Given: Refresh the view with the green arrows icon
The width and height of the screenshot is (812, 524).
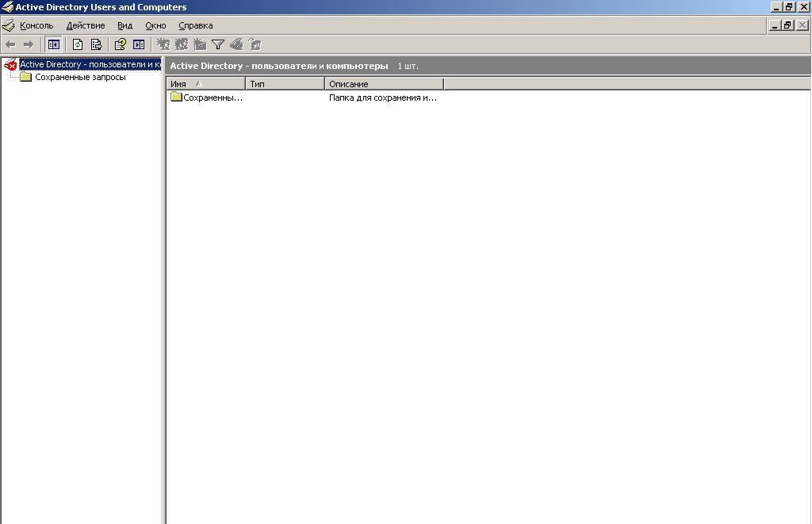Looking at the screenshot, I should click(x=78, y=44).
